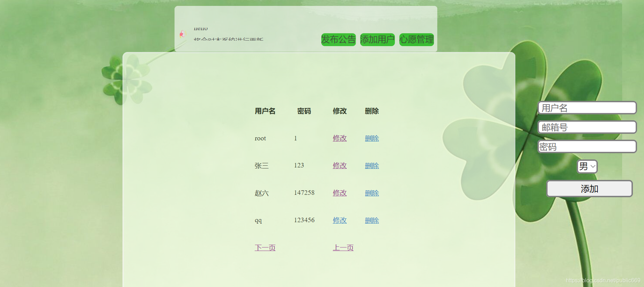Open the 心愿管理 page
The image size is (644, 287).
pos(417,40)
